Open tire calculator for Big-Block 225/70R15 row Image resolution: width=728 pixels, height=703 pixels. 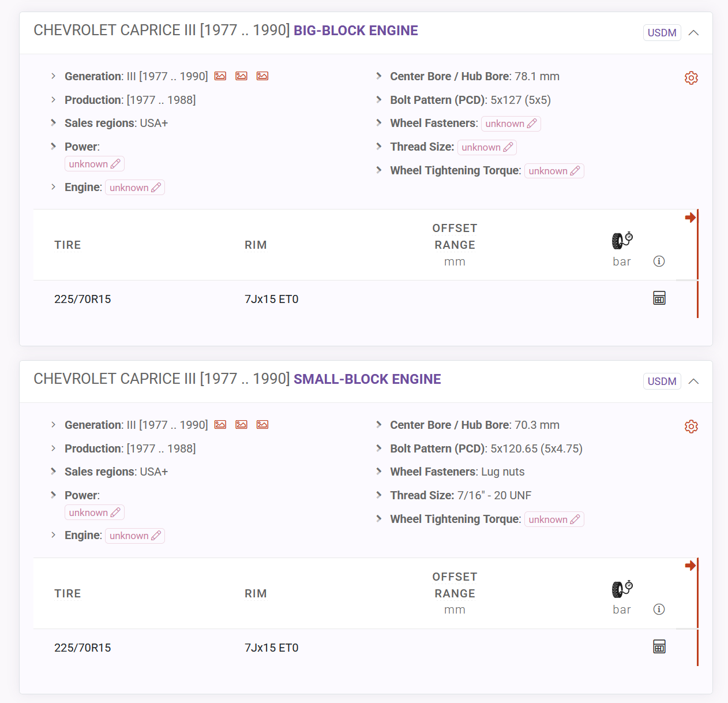(x=659, y=298)
